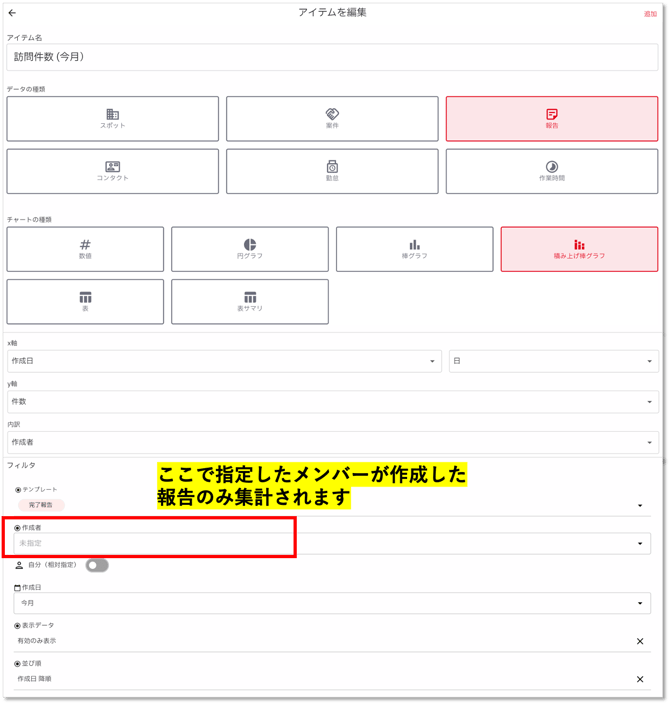Open the y軸 件数 dropdown
670x704 pixels.
[332, 402]
